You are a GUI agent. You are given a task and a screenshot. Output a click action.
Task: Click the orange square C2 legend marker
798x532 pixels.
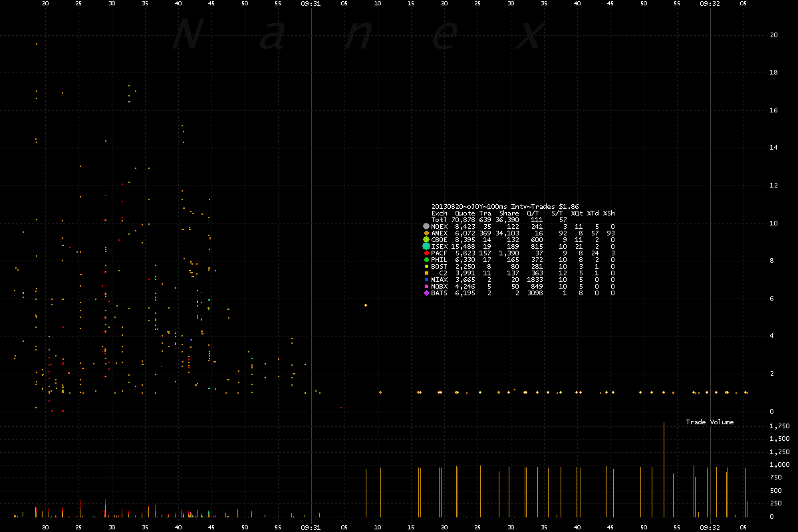(x=426, y=273)
